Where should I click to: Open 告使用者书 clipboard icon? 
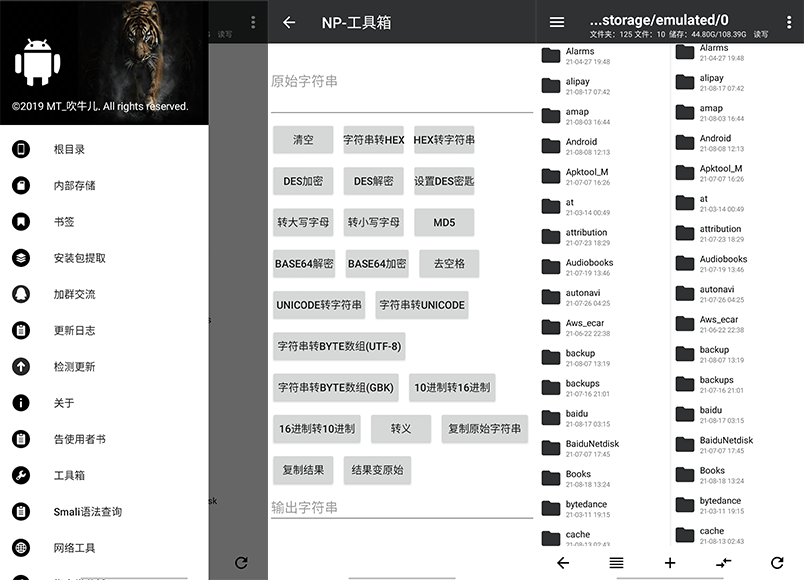coord(21,439)
